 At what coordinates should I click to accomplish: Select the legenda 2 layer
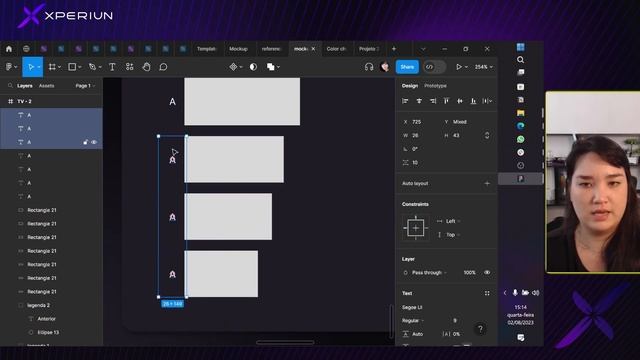point(38,305)
